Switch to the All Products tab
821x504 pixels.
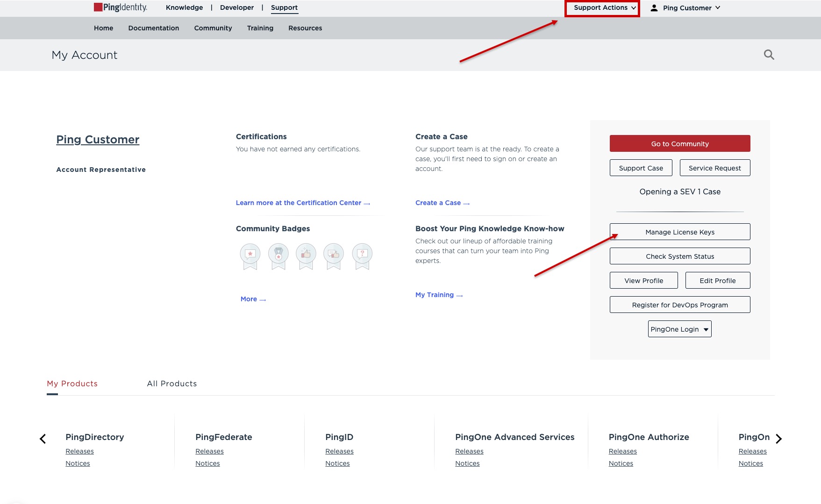pos(171,383)
